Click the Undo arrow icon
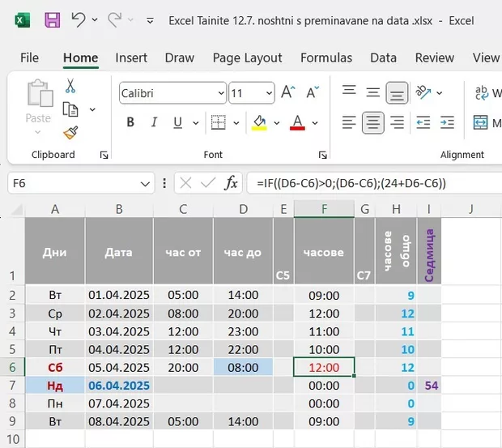 coord(78,19)
